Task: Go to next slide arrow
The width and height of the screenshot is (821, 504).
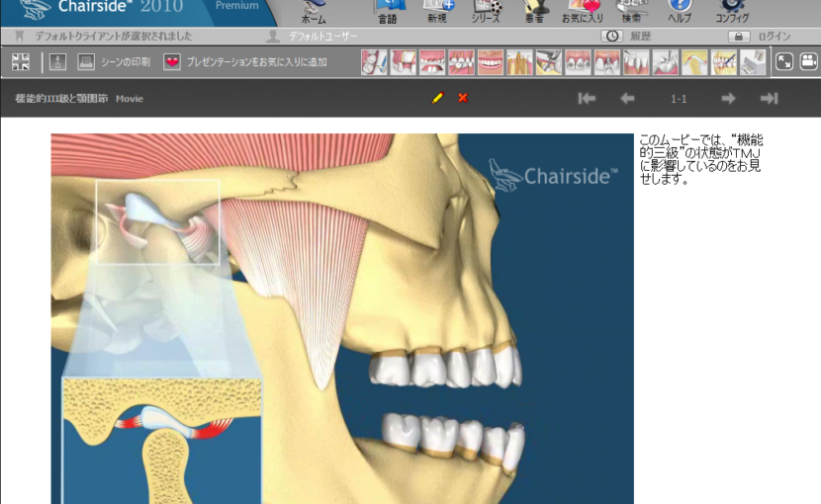Action: click(x=728, y=99)
